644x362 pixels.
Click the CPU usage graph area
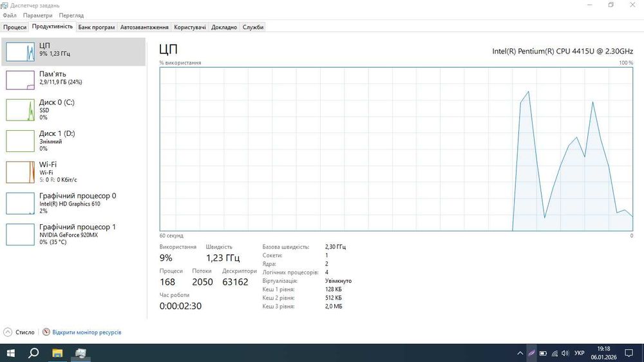click(x=396, y=149)
